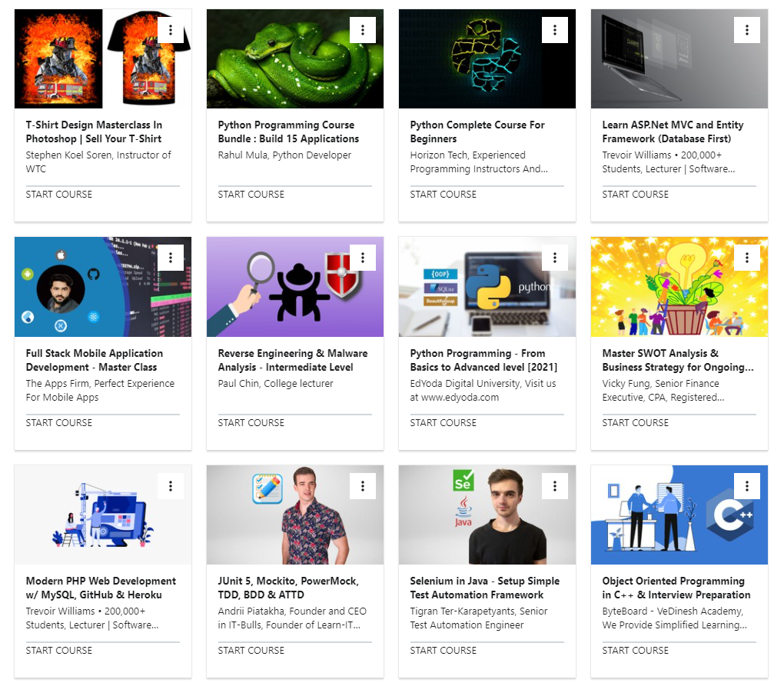Start the T-Shirt Design Masterclass course
784x693 pixels.
(59, 194)
